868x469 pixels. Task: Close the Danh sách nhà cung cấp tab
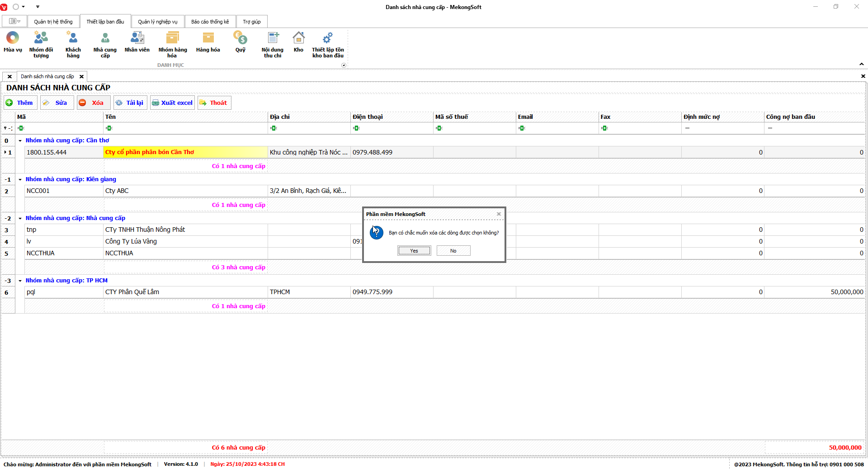(x=82, y=77)
